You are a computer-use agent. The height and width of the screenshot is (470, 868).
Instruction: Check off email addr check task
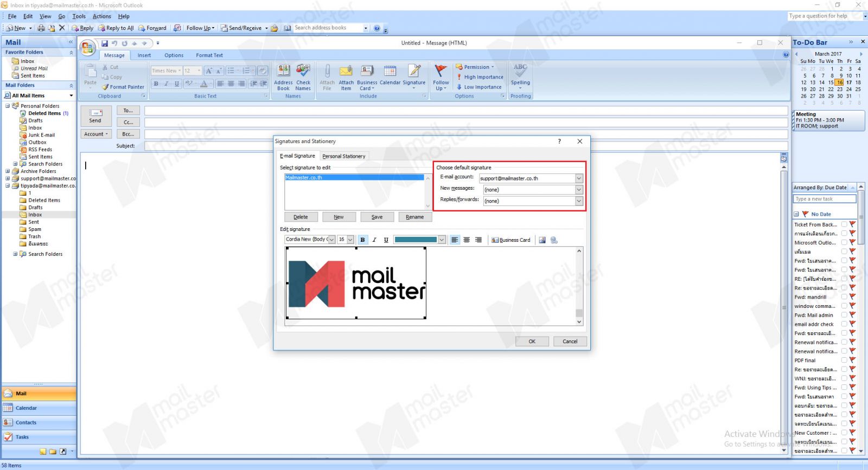click(x=844, y=324)
